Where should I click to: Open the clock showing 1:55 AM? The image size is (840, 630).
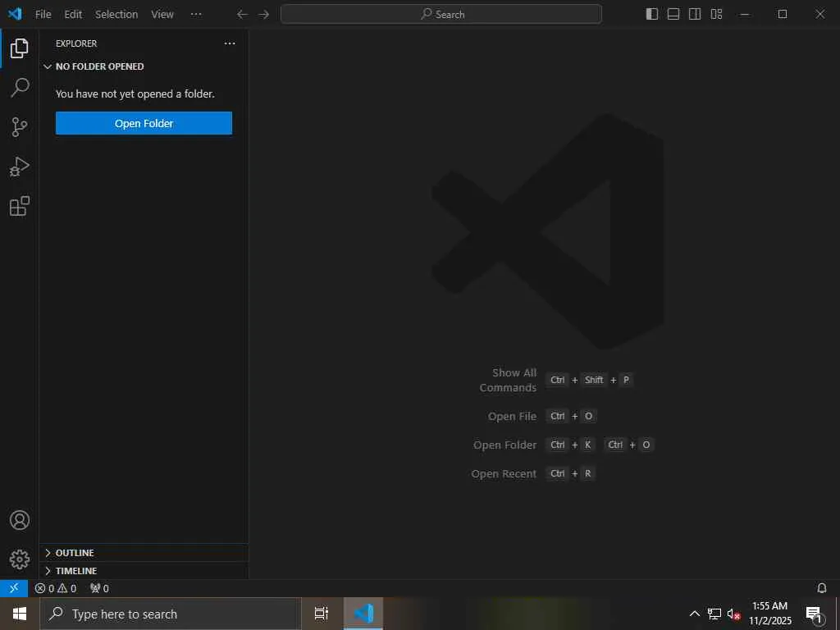(769, 614)
